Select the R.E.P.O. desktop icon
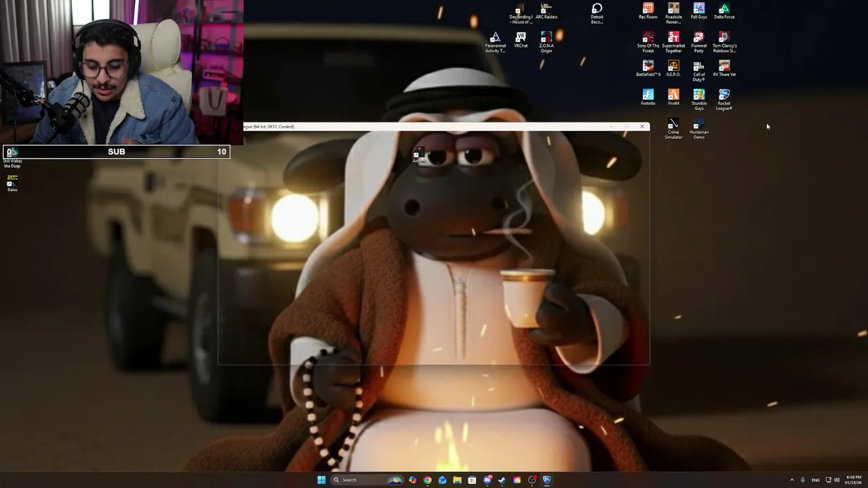 click(x=673, y=68)
